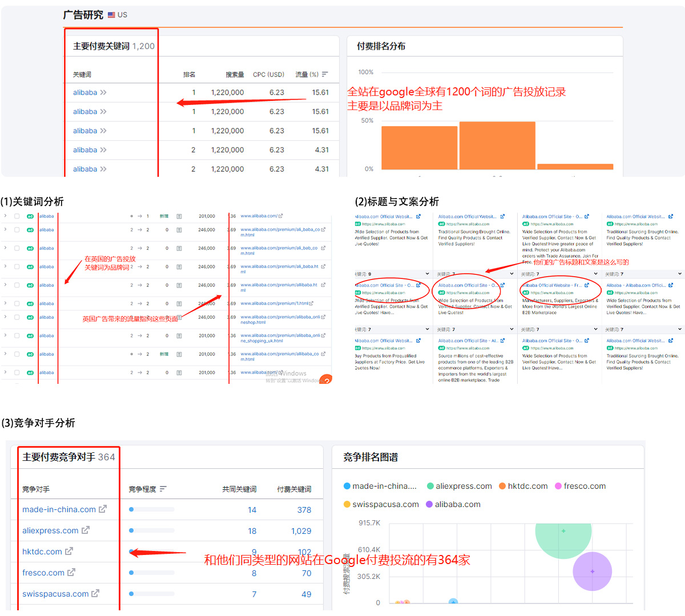
Task: Click the 共同关键词 column header
Action: (x=239, y=489)
